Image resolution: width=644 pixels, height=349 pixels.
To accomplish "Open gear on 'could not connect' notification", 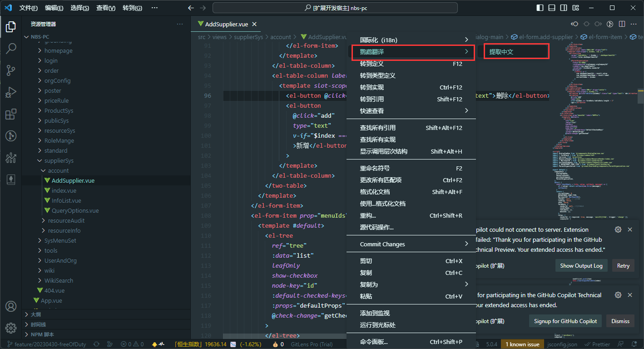I will (x=618, y=229).
